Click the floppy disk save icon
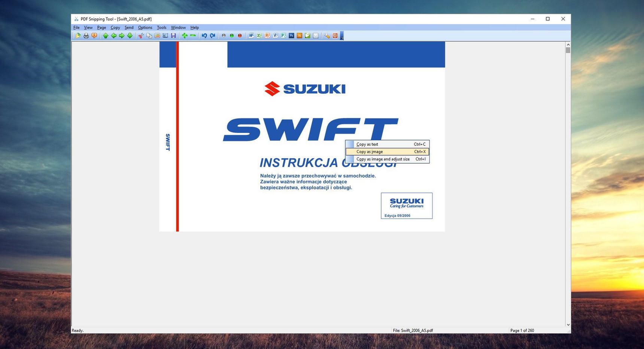The height and width of the screenshot is (349, 644). [x=173, y=36]
